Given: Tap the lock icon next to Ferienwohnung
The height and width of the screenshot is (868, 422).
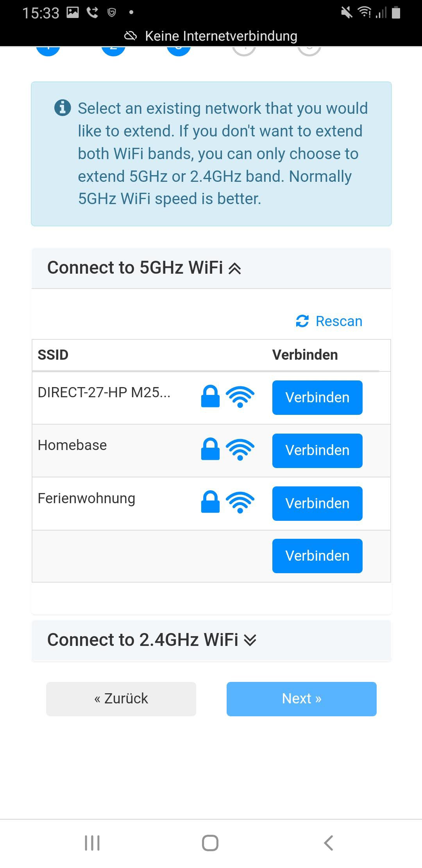Looking at the screenshot, I should pyautogui.click(x=210, y=502).
